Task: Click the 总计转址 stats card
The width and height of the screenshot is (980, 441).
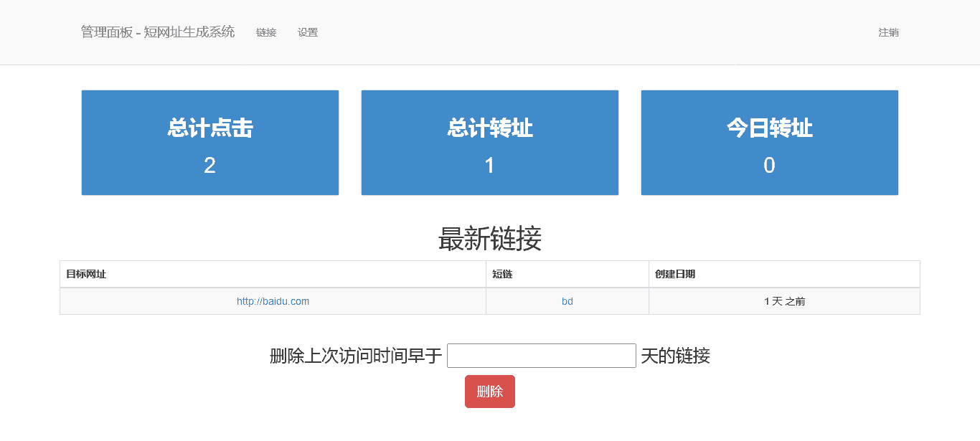Action: (x=490, y=143)
